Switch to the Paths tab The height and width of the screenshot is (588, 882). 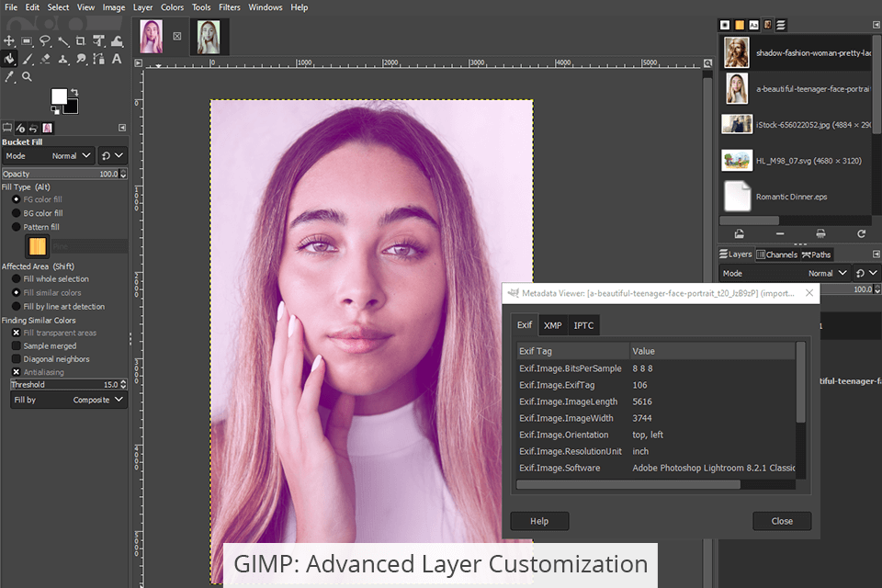pyautogui.click(x=816, y=254)
